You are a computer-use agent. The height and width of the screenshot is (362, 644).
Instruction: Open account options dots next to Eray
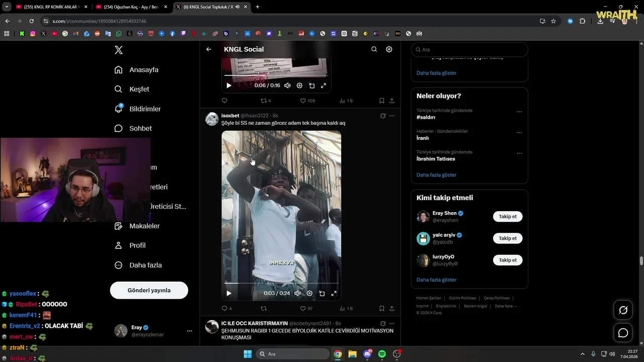tap(190, 331)
